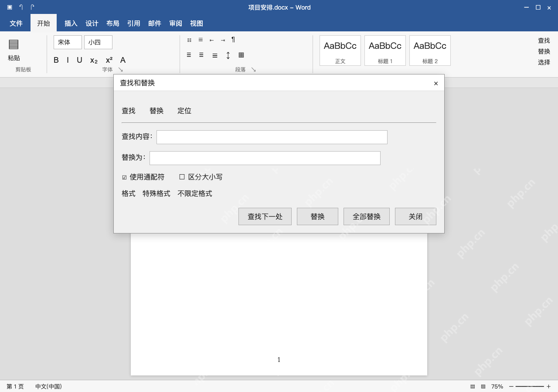Toggle bold formatting
The width and height of the screenshot is (558, 392).
[56, 60]
